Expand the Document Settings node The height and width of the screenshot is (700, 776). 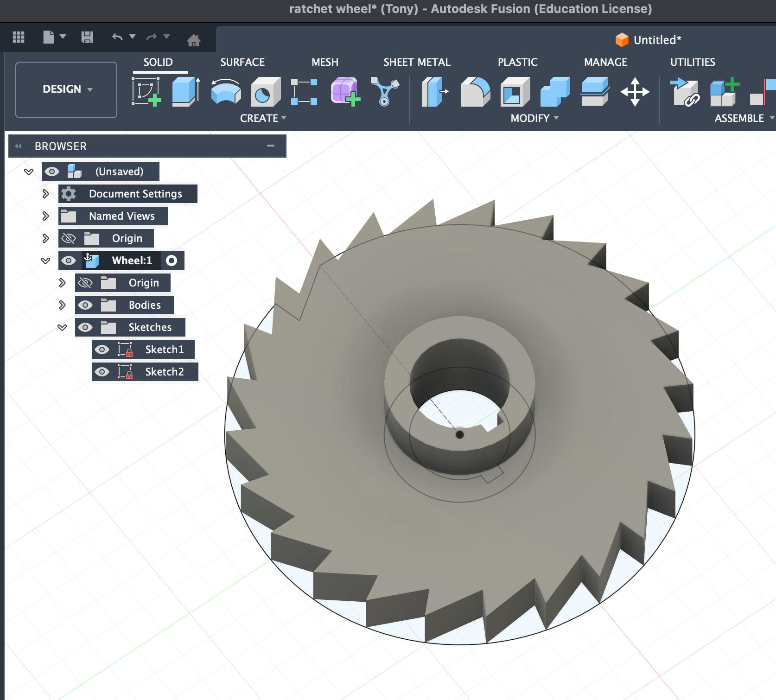tap(45, 194)
